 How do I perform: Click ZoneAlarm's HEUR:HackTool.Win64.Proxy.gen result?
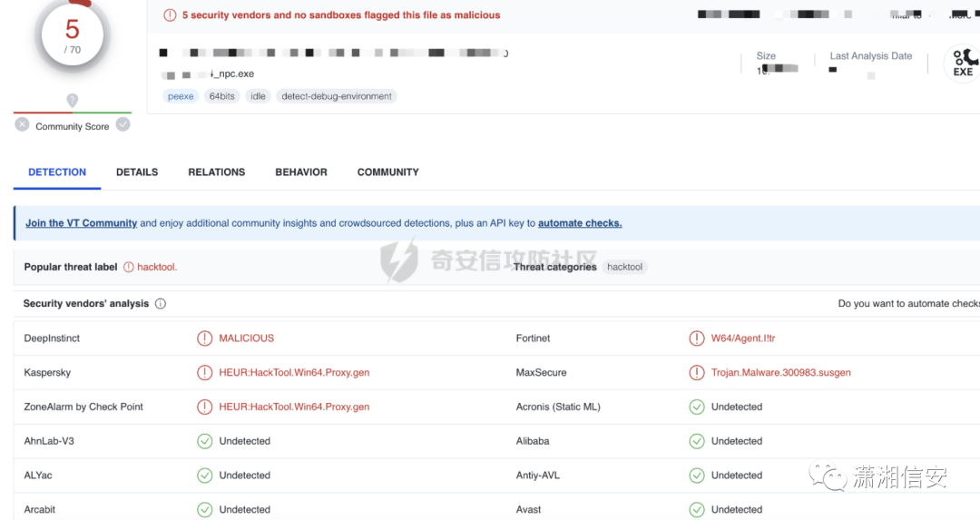[x=294, y=407]
